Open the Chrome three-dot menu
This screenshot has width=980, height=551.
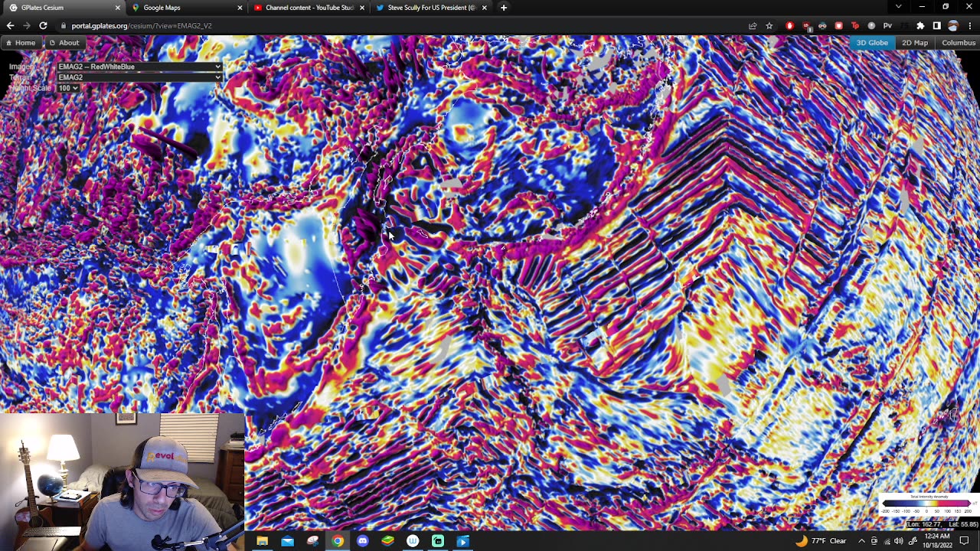970,26
